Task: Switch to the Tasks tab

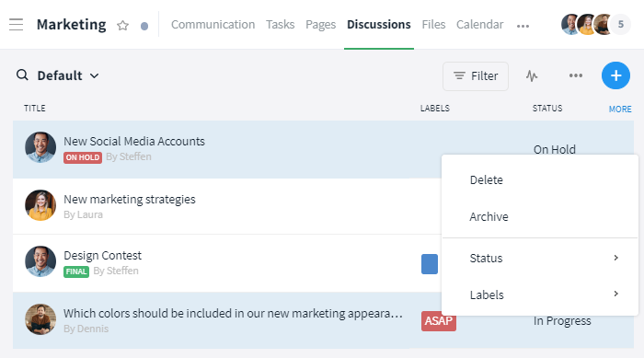Action: [280, 25]
